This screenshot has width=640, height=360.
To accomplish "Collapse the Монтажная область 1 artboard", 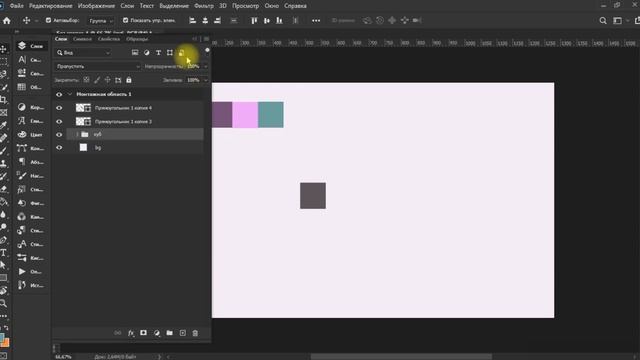I will tap(70, 94).
